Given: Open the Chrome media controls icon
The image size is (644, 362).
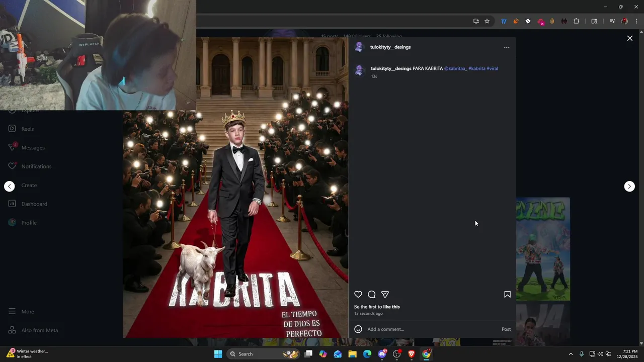Looking at the screenshot, I should pyautogui.click(x=612, y=21).
